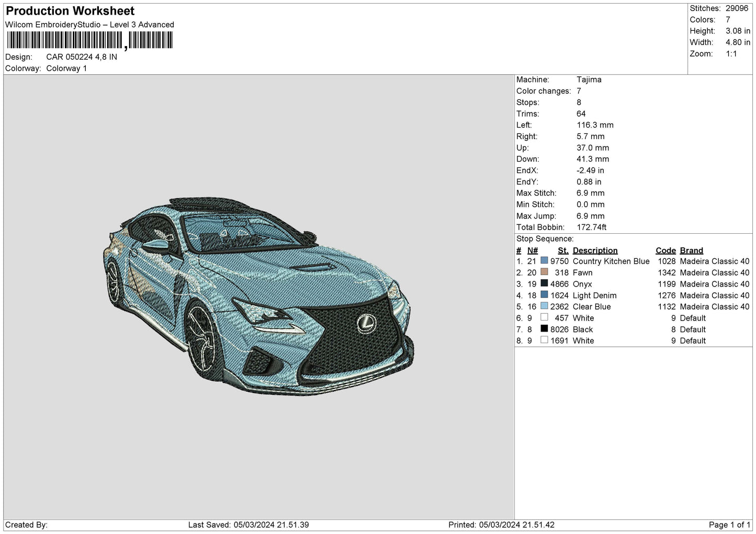Click the "Code" column header
The width and height of the screenshot is (756, 534).
tap(666, 251)
